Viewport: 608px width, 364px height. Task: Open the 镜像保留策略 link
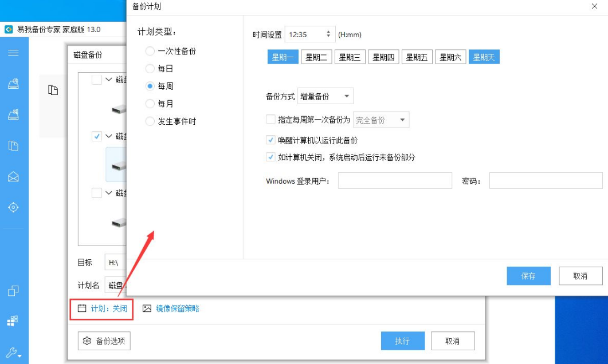178,308
